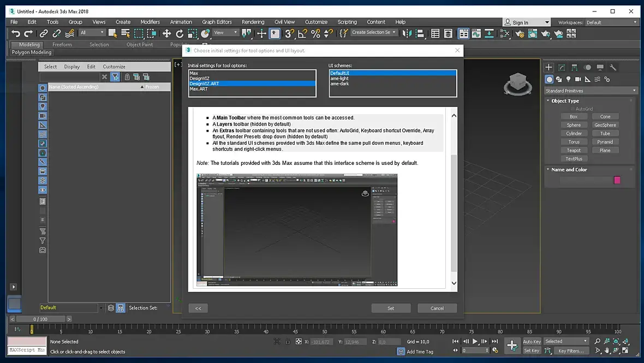The width and height of the screenshot is (644, 363).
Task: Click the Align tool icon
Action: 420,33
